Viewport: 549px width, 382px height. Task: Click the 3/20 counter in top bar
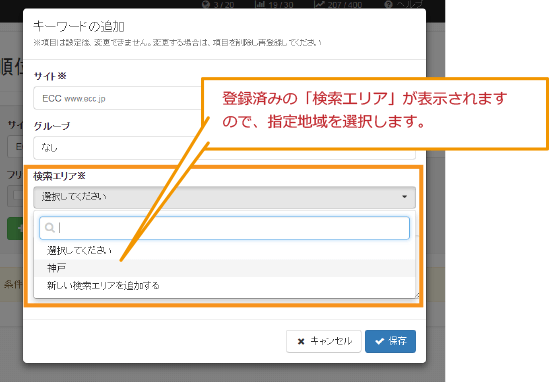pos(218,4)
